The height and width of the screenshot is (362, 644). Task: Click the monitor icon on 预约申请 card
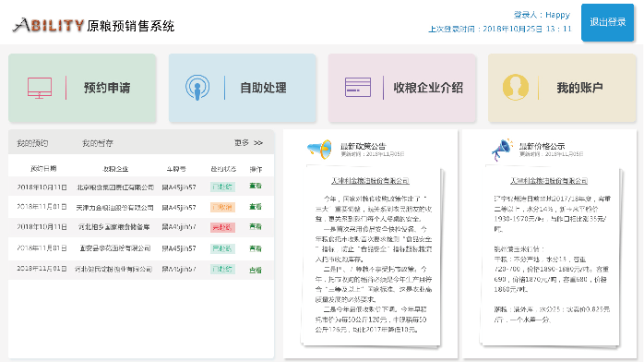(x=40, y=88)
